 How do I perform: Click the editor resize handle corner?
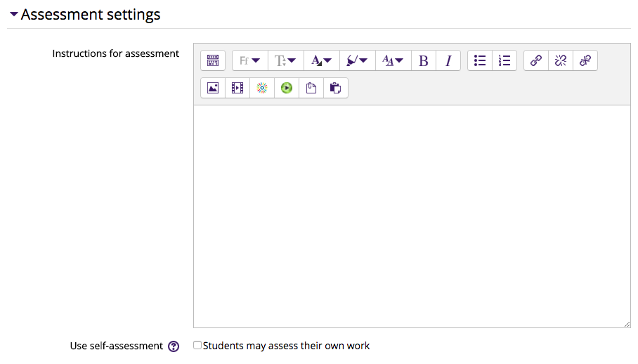(x=627, y=324)
